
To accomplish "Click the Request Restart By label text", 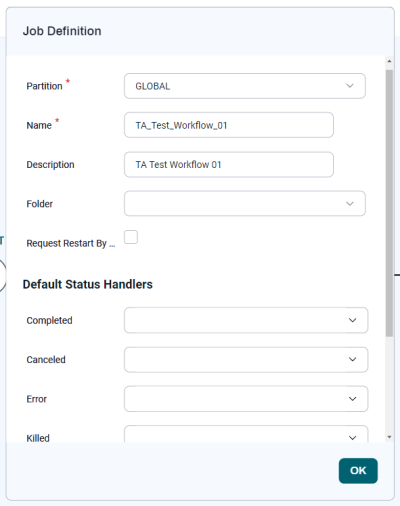I will 71,243.
